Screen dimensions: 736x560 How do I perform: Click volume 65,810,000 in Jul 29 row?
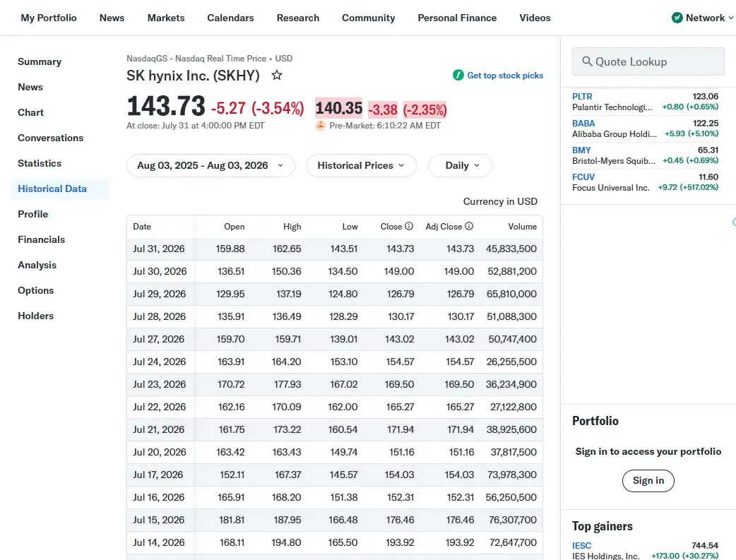[511, 294]
